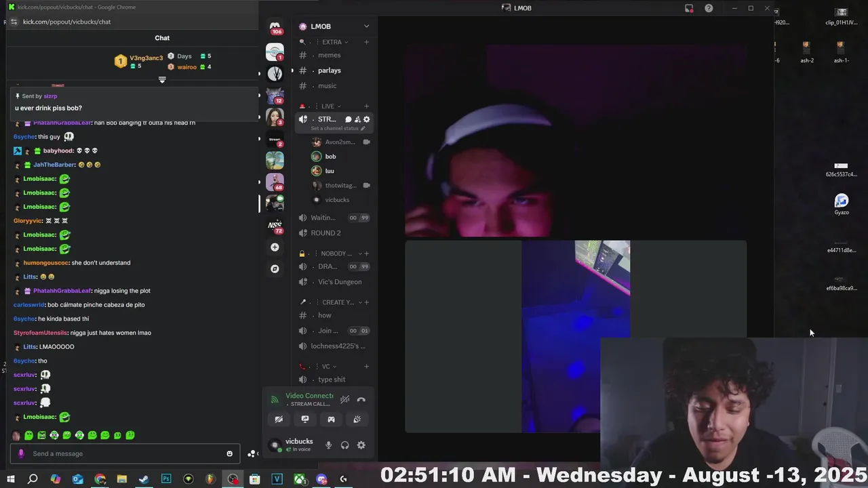Image resolution: width=868 pixels, height=488 pixels.
Task: Toggle noise suppression in voice panel
Action: (x=345, y=400)
